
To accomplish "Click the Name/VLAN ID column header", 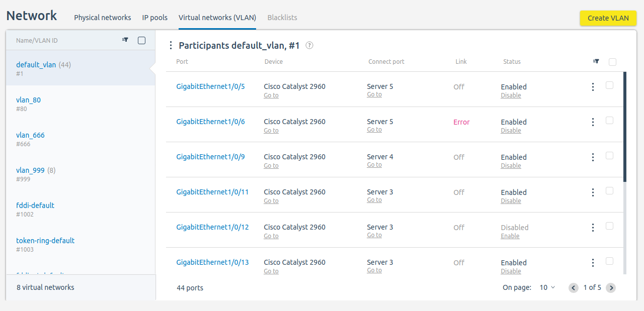I will click(37, 41).
